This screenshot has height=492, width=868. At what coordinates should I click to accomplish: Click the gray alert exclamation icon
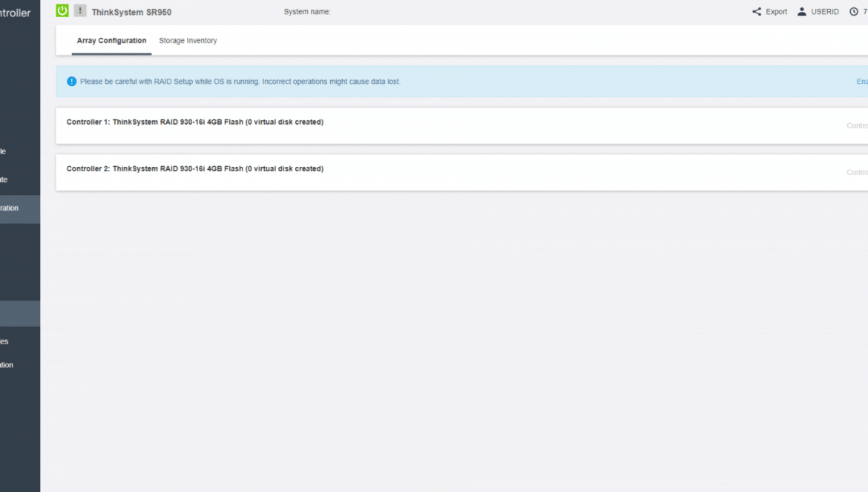point(80,10)
